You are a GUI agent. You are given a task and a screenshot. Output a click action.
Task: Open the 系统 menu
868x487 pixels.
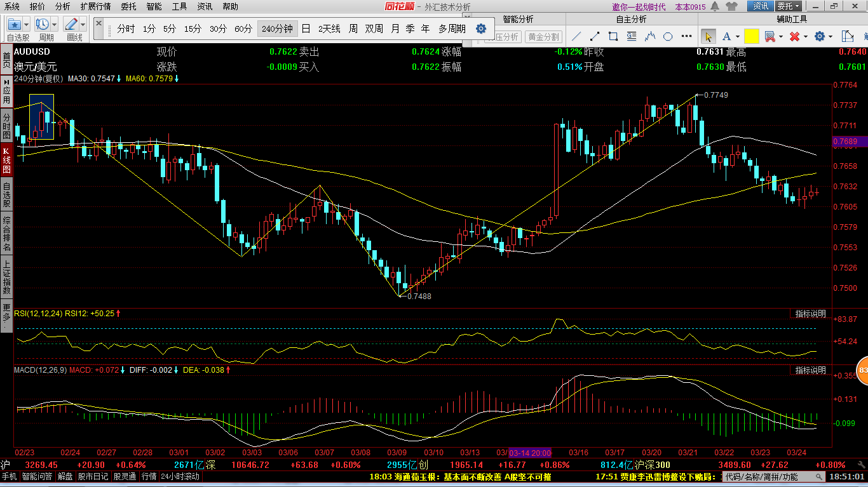coord(12,6)
